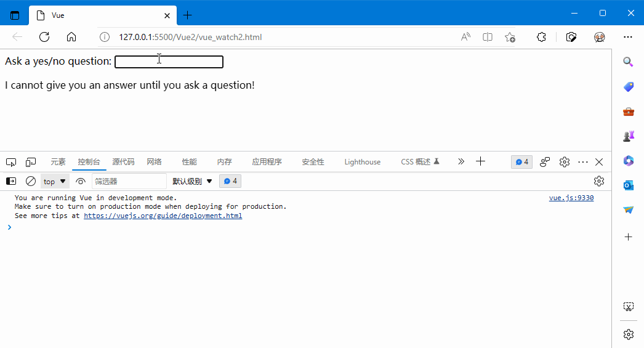
Task: Open the vue.js:9330 source link
Action: (571, 198)
